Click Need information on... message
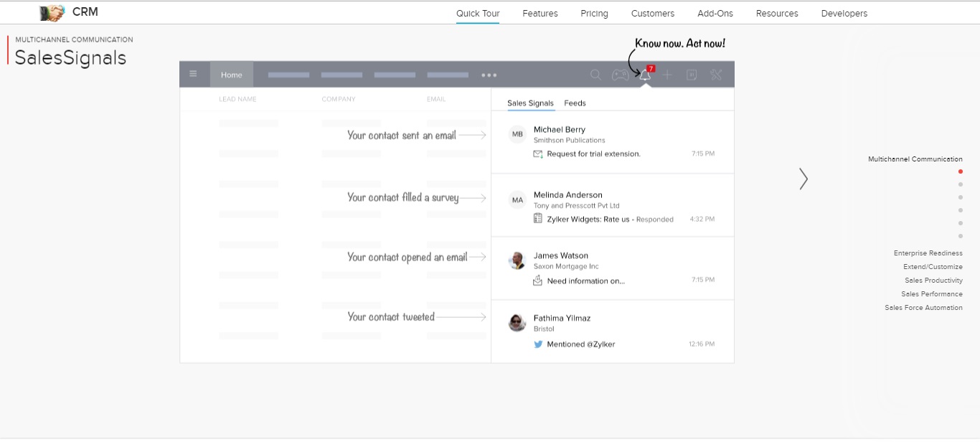This screenshot has width=980, height=442. point(586,281)
